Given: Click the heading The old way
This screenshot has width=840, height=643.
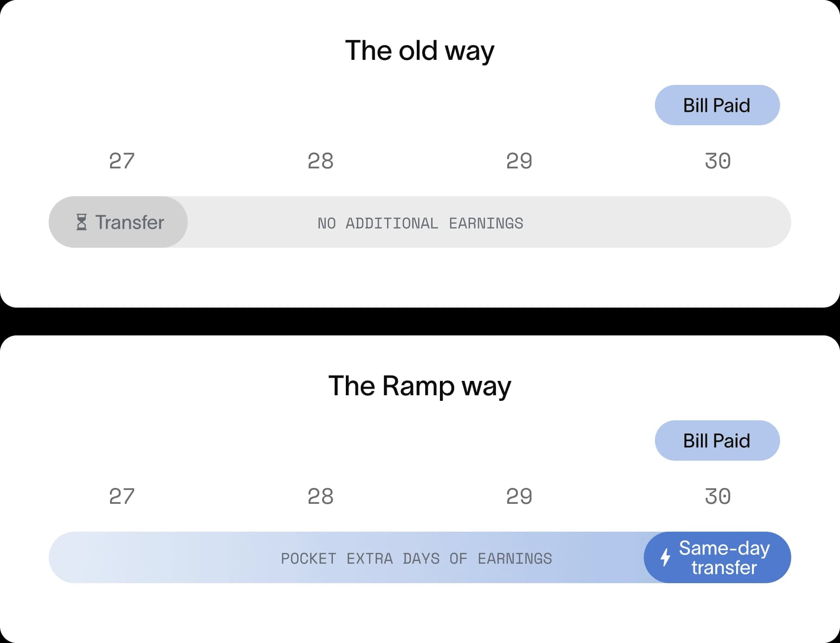Looking at the screenshot, I should pyautogui.click(x=420, y=51).
